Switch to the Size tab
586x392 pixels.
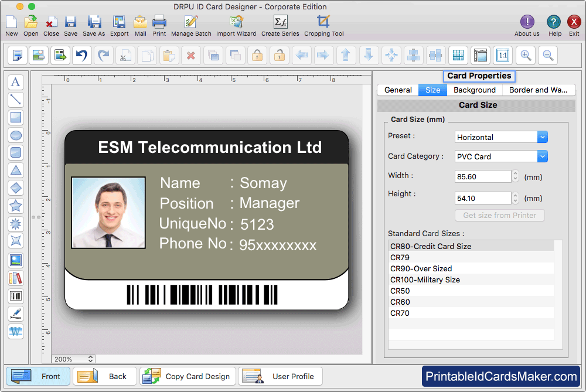tap(433, 90)
